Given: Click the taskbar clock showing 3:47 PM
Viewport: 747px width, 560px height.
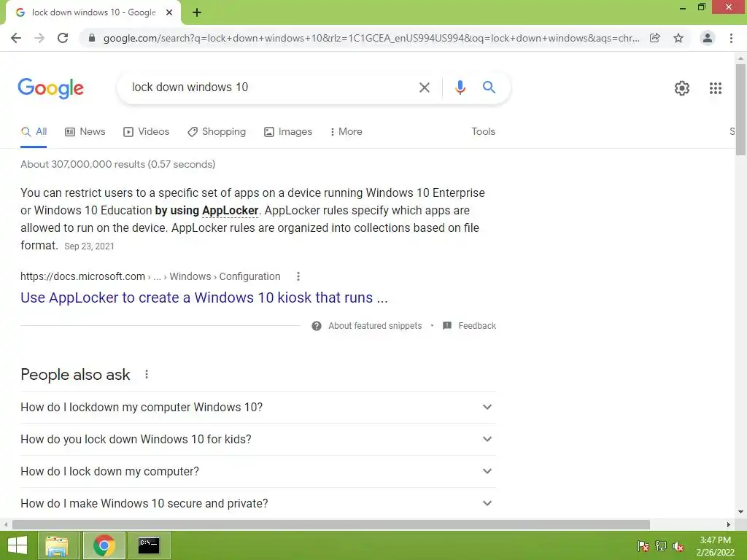Looking at the screenshot, I should (715, 546).
